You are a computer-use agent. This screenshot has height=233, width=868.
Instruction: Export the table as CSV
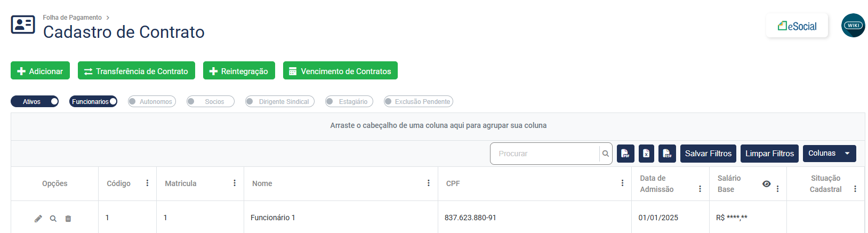(667, 154)
